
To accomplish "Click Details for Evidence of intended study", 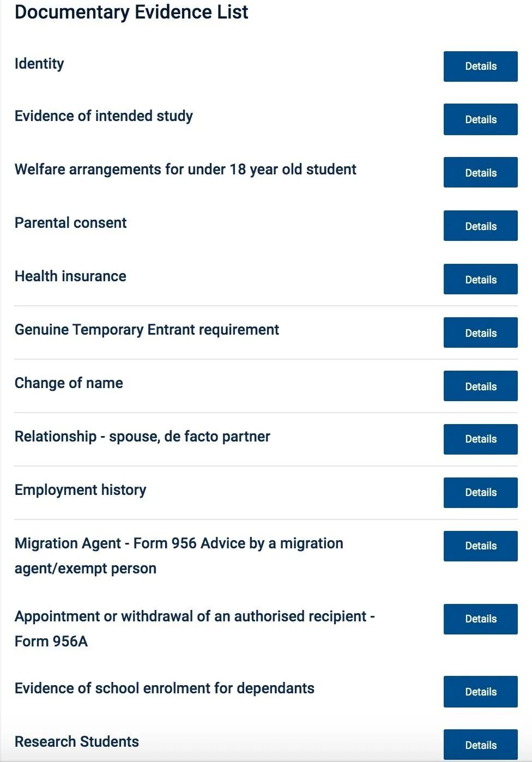I will pyautogui.click(x=480, y=119).
